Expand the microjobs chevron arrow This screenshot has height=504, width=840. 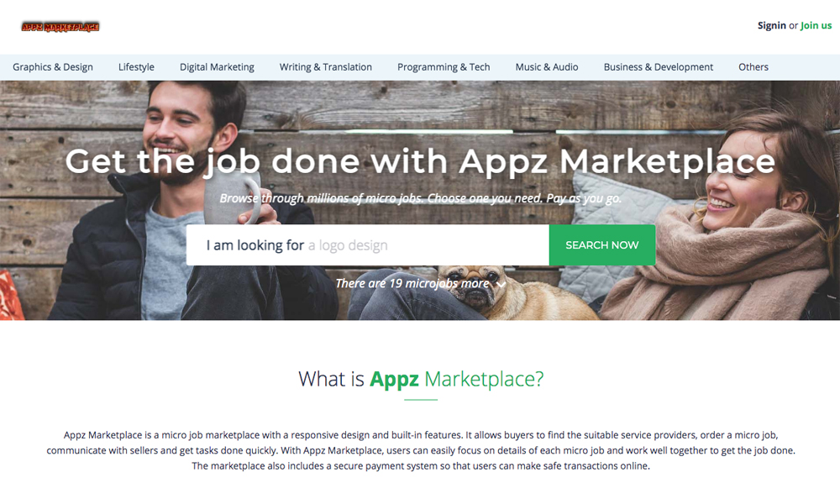click(x=501, y=285)
